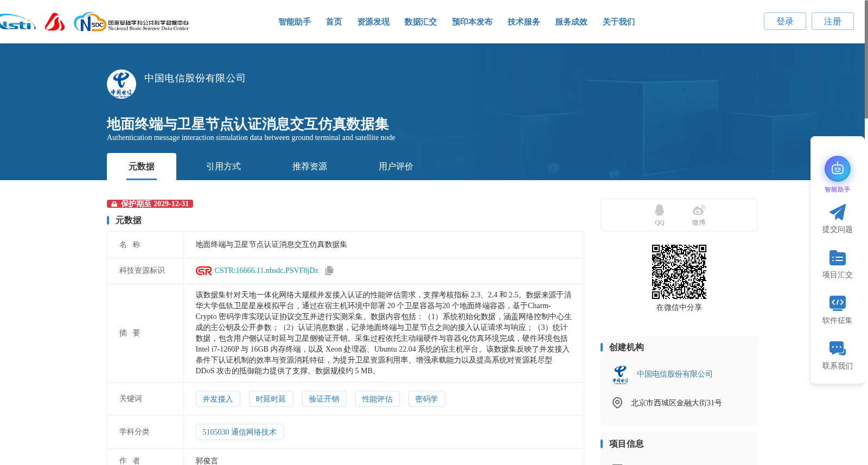Click the page vertical scrollbar thumb

pyautogui.click(x=866, y=60)
